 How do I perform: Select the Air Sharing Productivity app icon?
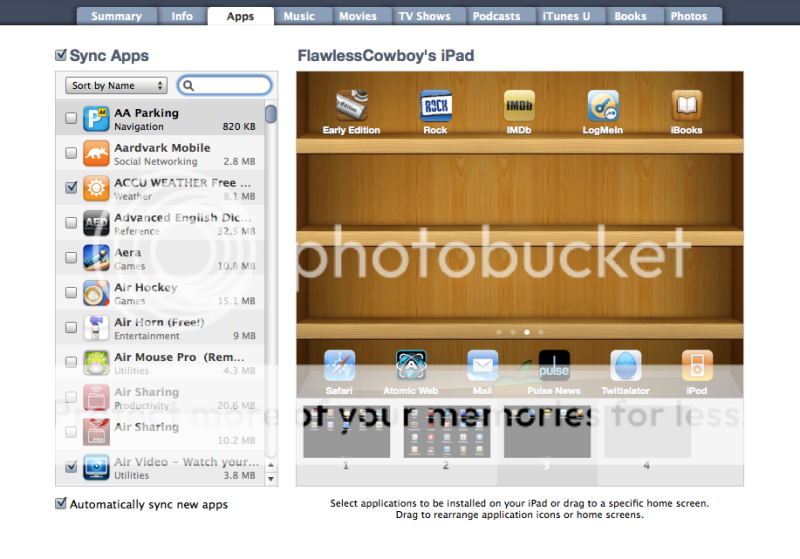point(96,397)
